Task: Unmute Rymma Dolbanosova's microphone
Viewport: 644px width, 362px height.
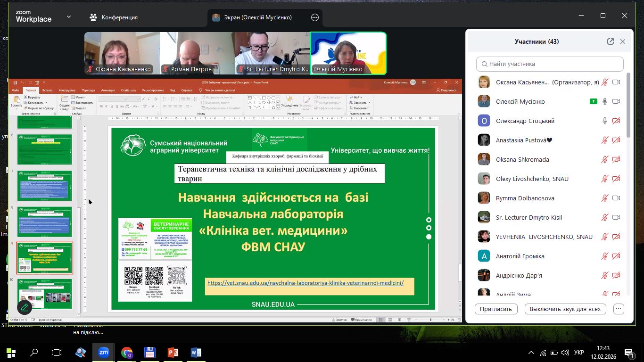Action: 605,198
